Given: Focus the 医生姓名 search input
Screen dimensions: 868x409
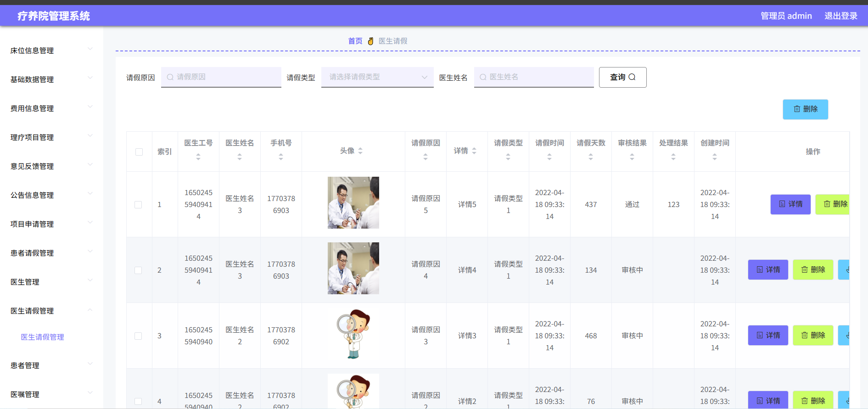Looking at the screenshot, I should point(534,77).
